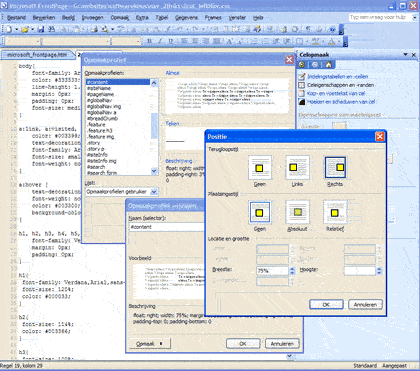Image resolution: width=420 pixels, height=371 pixels.
Task: Switch to the microsoft_frontpage.htm tab
Action: [37, 55]
